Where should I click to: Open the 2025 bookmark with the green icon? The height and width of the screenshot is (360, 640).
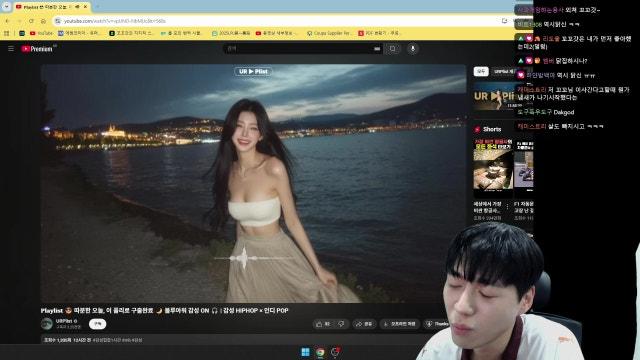[231, 33]
